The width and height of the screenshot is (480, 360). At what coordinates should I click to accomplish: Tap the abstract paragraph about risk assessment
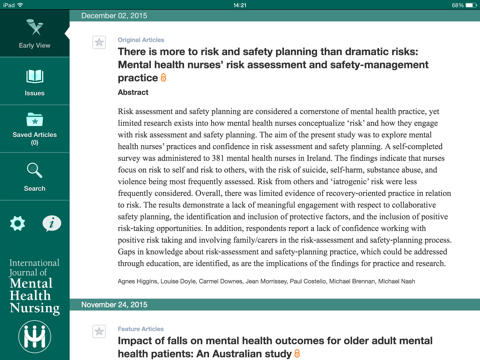pos(285,187)
